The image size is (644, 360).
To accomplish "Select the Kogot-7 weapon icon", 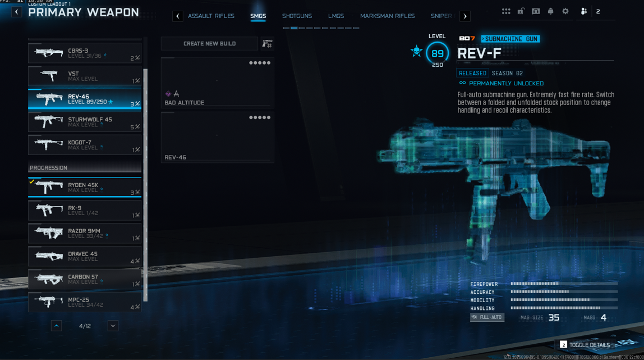I will (48, 145).
